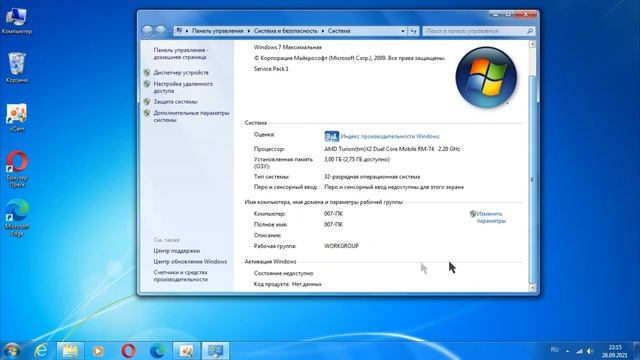Click the AMD Turion processor text
Screen dimensions: 640x360
pos(392,149)
